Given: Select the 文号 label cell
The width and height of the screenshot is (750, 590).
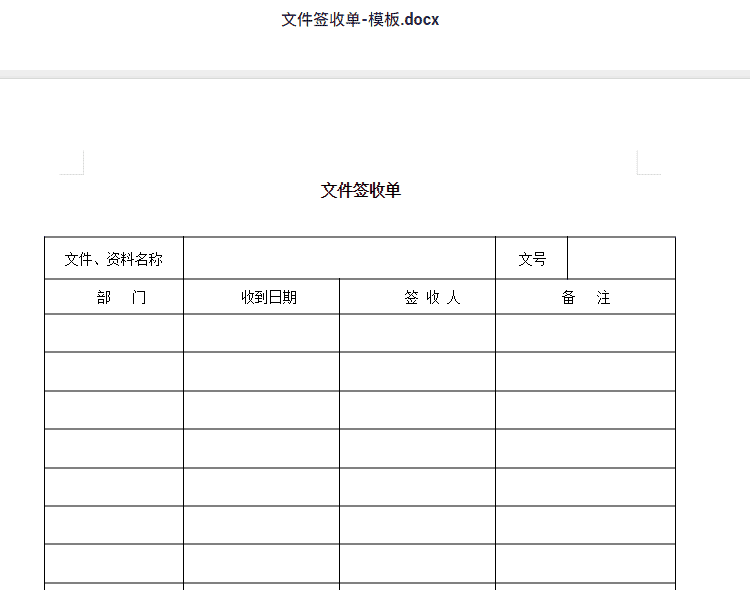Looking at the screenshot, I should (531, 258).
